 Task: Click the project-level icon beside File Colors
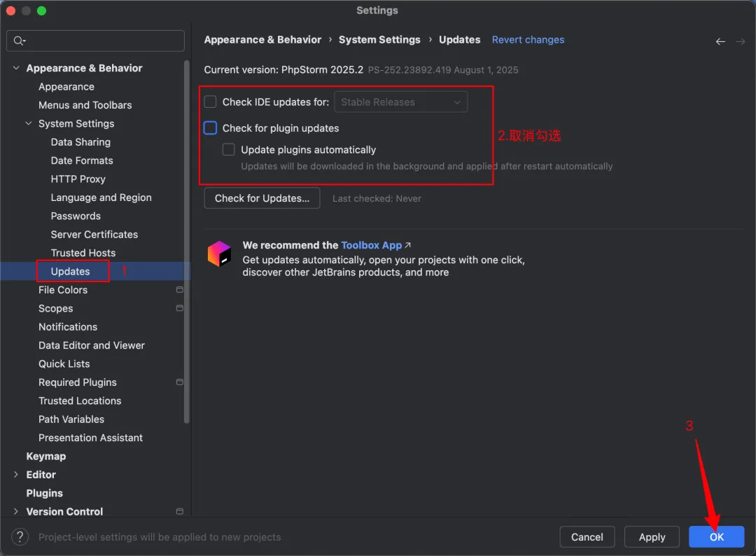coord(180,290)
